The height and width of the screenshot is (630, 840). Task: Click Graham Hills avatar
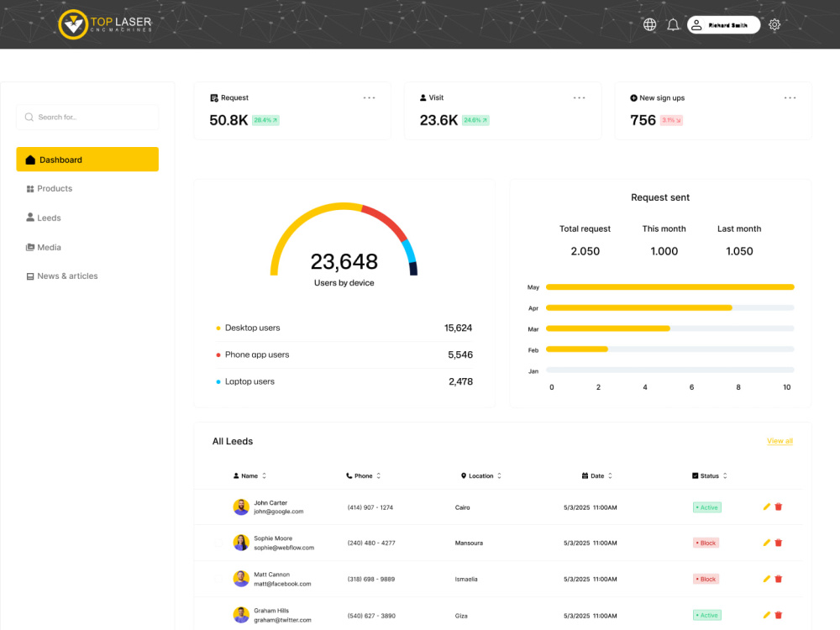tap(241, 615)
